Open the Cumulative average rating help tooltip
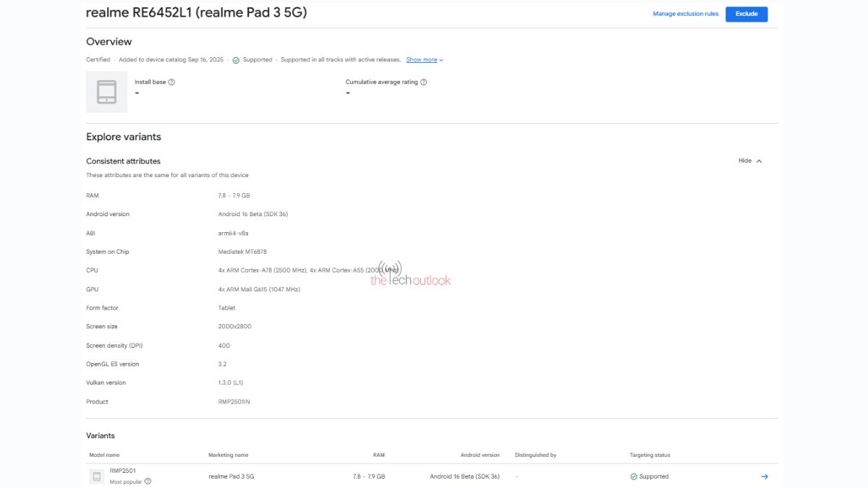This screenshot has width=868, height=488. click(425, 82)
